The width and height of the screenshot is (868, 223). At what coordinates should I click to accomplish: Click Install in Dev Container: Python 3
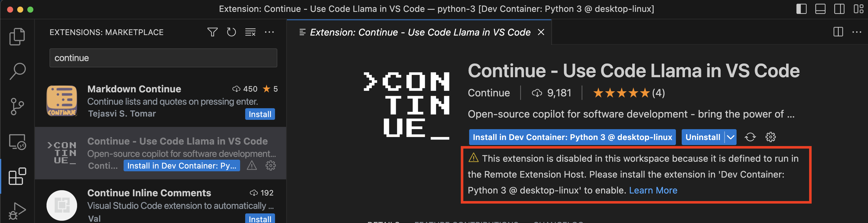[572, 137]
